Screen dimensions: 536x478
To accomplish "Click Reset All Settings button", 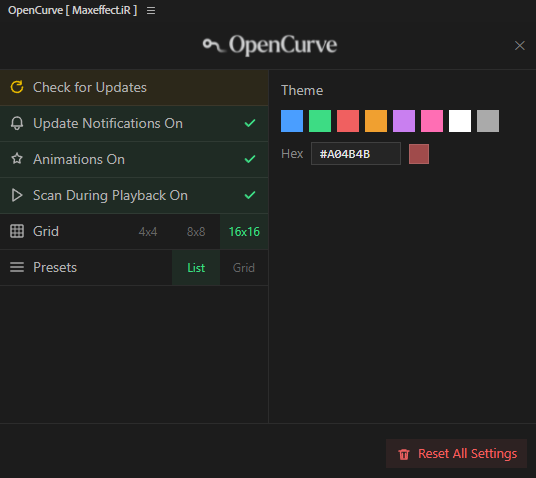I will point(456,454).
